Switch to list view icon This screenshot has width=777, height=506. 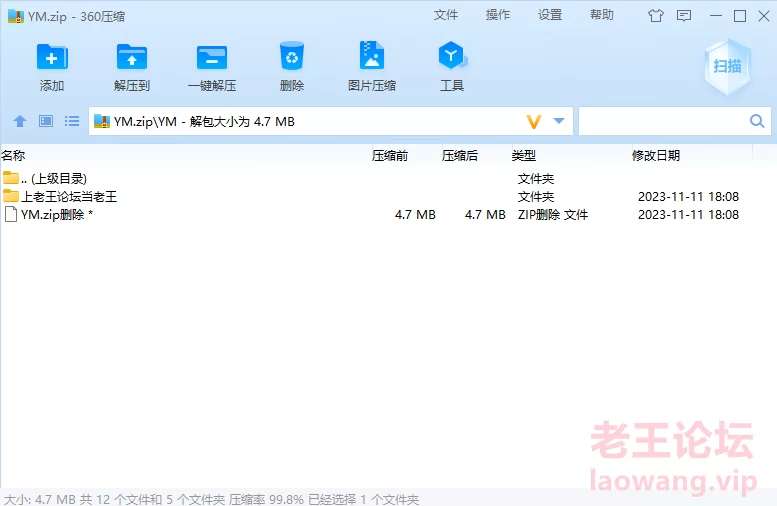pos(72,121)
